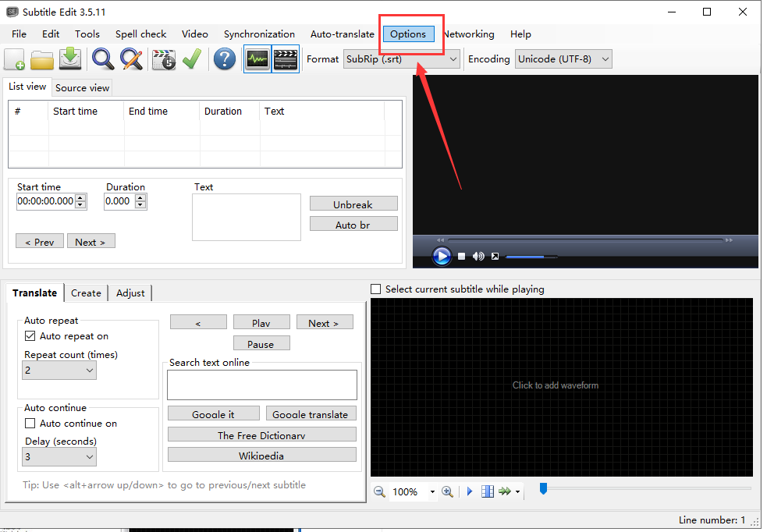
Task: Switch to the Create tab
Action: pyautogui.click(x=86, y=293)
